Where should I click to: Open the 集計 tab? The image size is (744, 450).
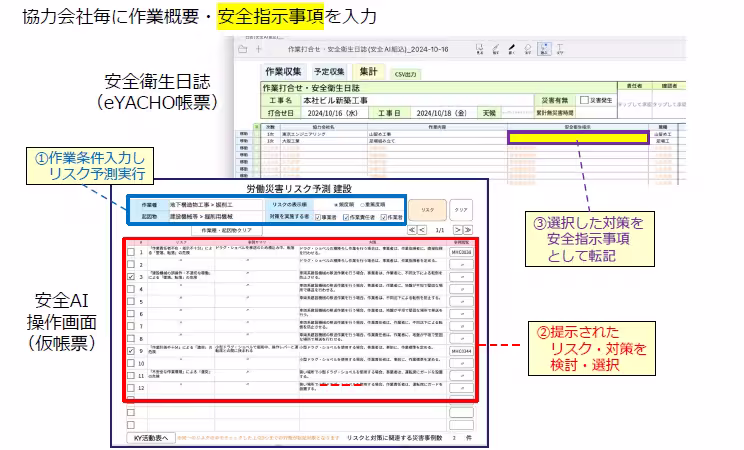368,72
